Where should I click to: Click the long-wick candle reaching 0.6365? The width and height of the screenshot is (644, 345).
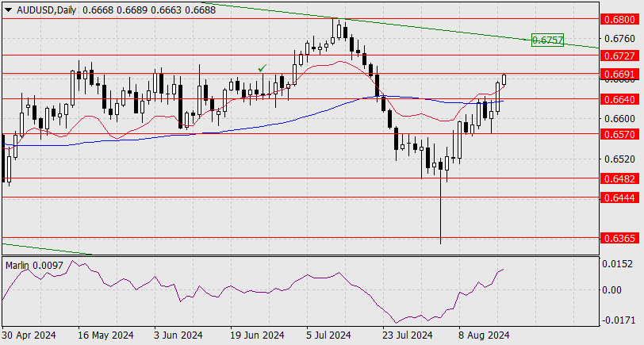[x=441, y=200]
